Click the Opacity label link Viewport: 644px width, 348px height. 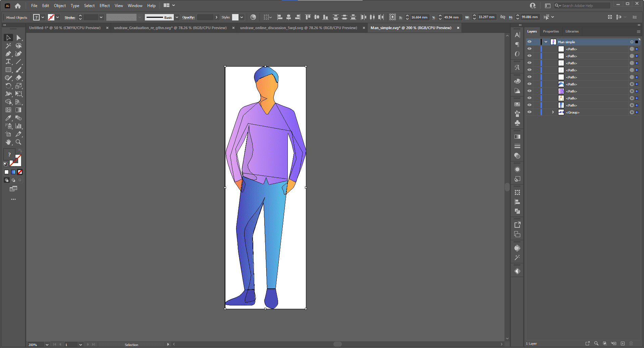click(x=188, y=17)
